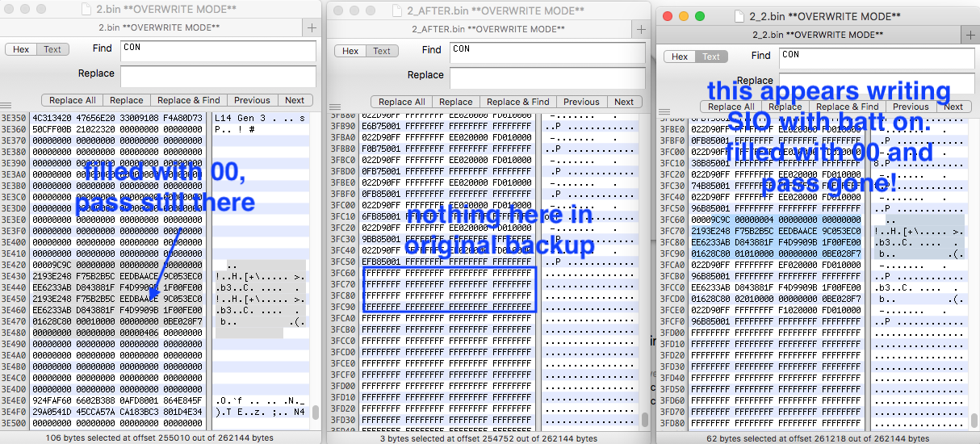This screenshot has width=980, height=444.
Task: Click Replace button in 2_AFTER.bin window
Action: click(x=456, y=102)
